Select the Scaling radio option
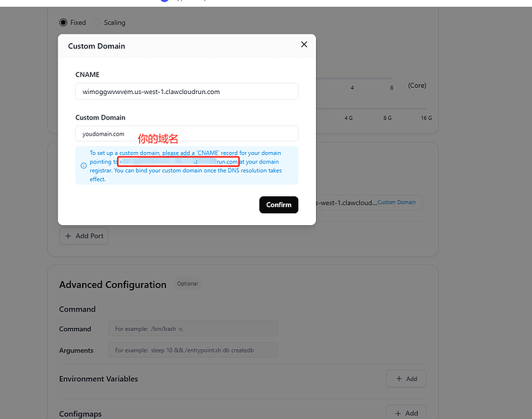532x419 pixels. point(97,22)
